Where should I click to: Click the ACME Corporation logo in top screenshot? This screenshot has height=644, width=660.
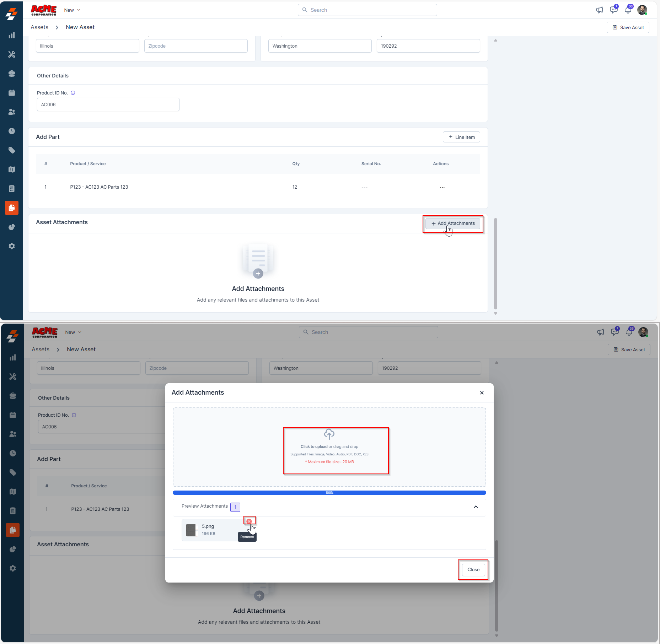(44, 10)
